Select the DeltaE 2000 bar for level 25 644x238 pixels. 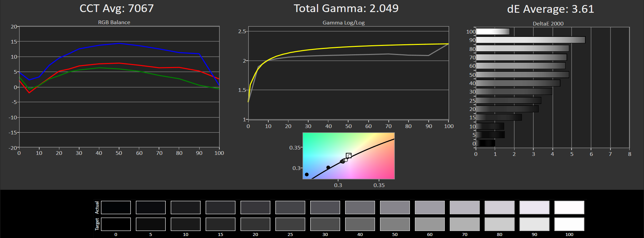(x=508, y=100)
